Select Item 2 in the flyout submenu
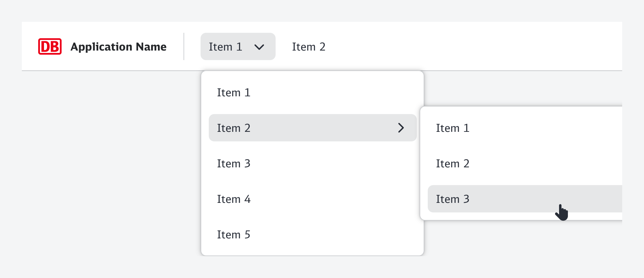The height and width of the screenshot is (278, 644). coord(453,164)
